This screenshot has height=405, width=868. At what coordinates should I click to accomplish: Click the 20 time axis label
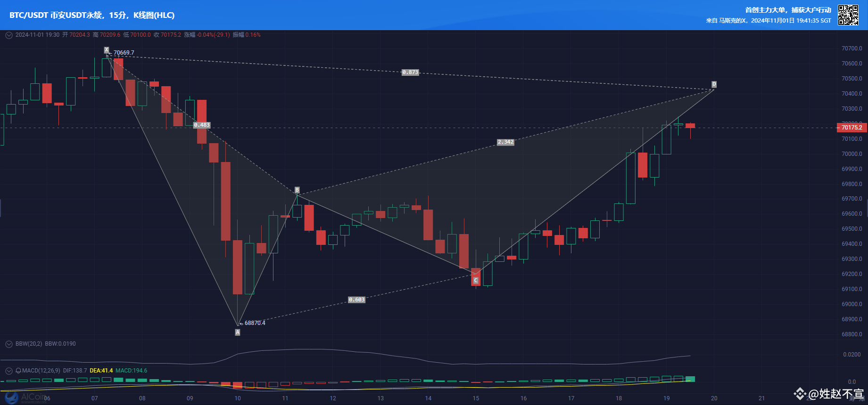coord(714,398)
